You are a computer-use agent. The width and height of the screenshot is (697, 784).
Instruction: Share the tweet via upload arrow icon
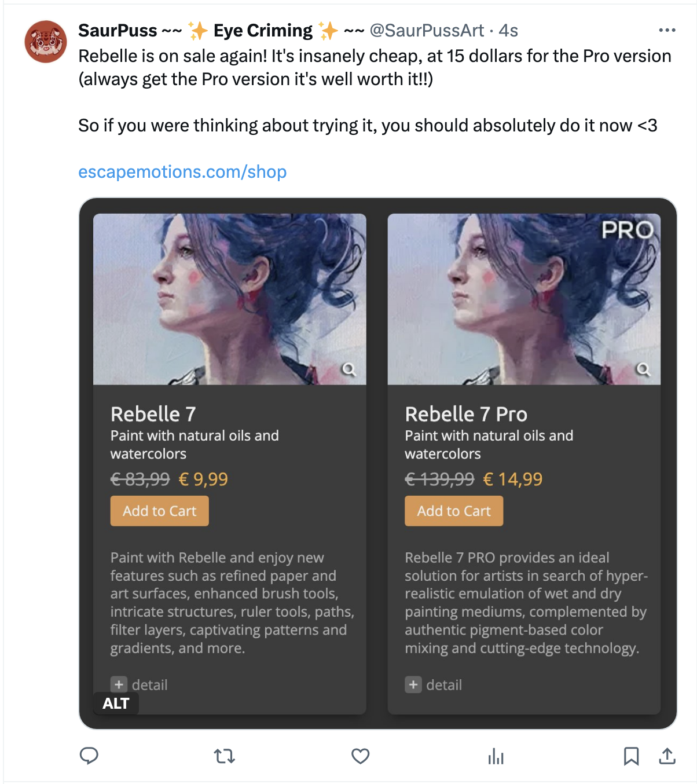coord(667,756)
